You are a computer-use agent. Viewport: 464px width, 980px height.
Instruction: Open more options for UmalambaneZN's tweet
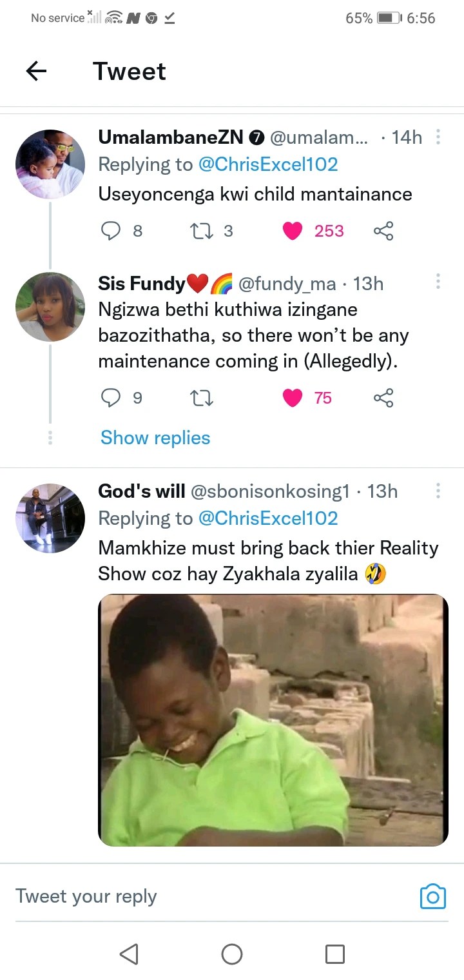pos(438,137)
